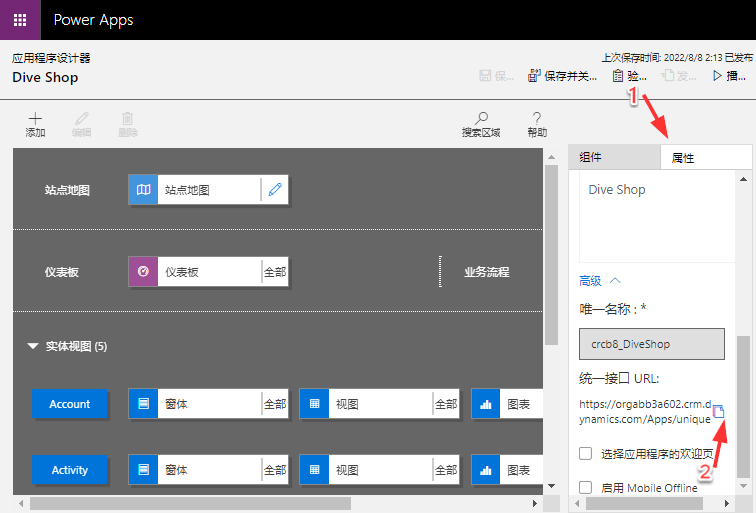Click Activity row view (视图) icon

tap(314, 470)
